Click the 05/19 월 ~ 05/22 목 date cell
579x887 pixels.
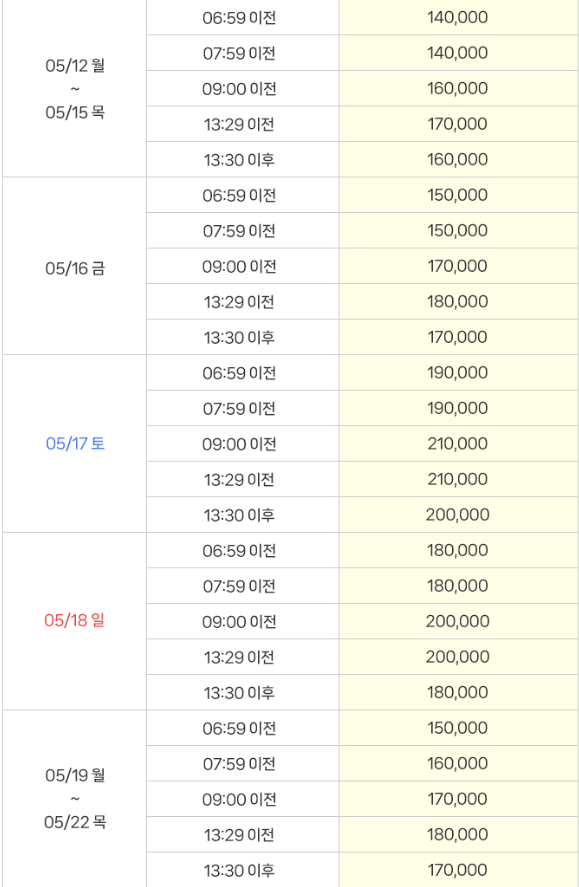[75, 798]
